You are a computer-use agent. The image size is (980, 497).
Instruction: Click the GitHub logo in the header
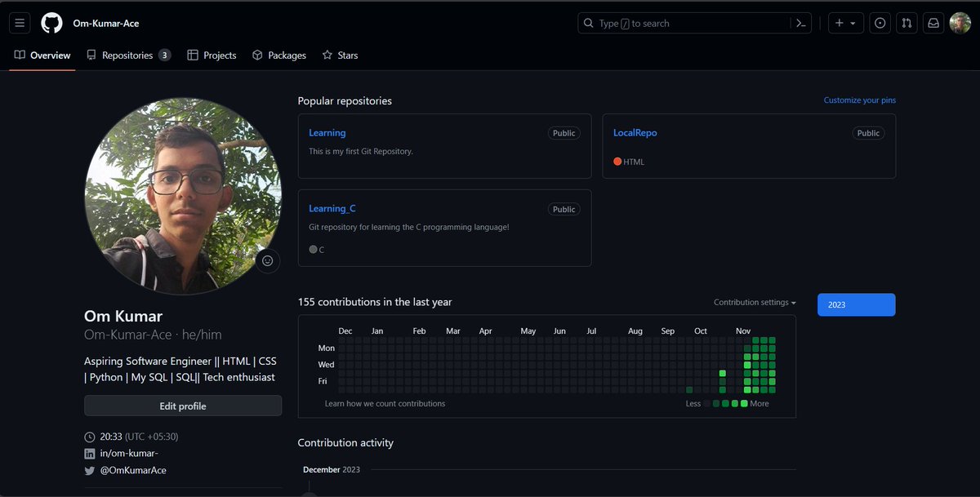[x=51, y=22]
